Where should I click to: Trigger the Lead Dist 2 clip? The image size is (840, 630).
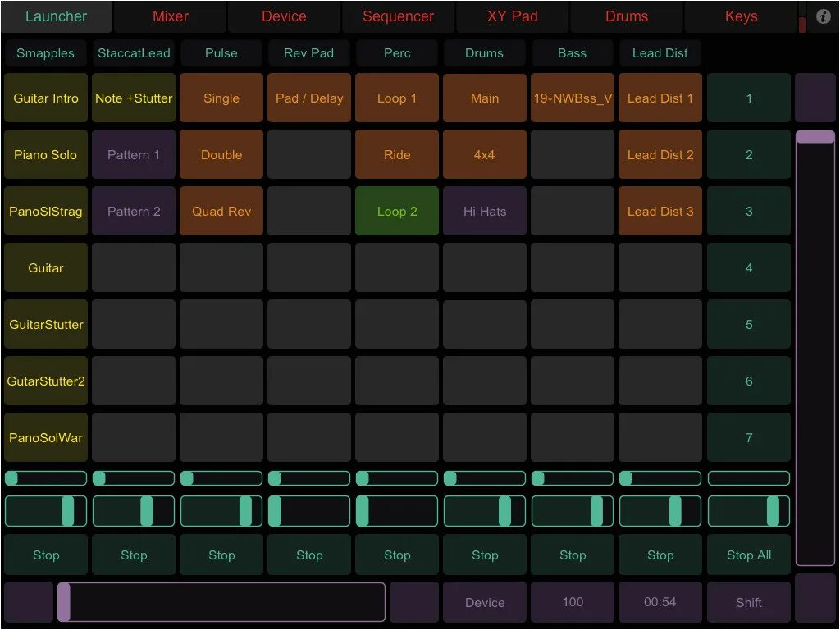660,154
